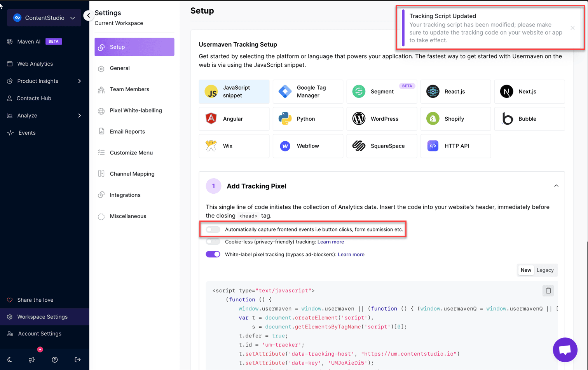The image size is (588, 370).
Task: Copy the tracking script with clipboard icon
Action: coord(548,290)
